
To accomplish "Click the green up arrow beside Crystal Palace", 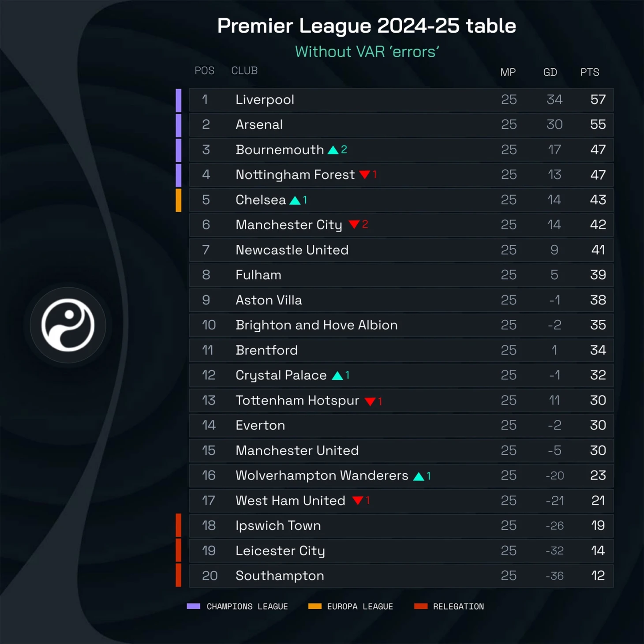I will coord(337,375).
